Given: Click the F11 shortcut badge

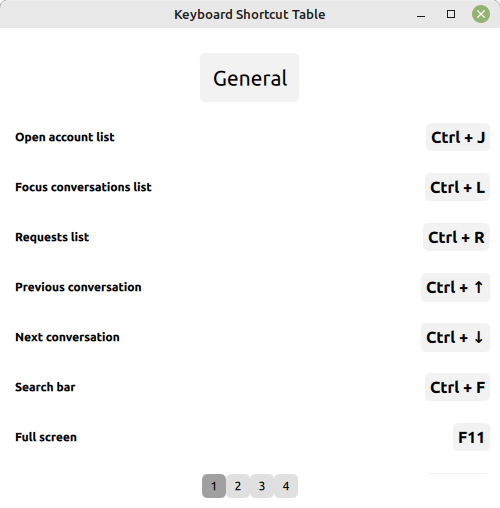Looking at the screenshot, I should 471,437.
